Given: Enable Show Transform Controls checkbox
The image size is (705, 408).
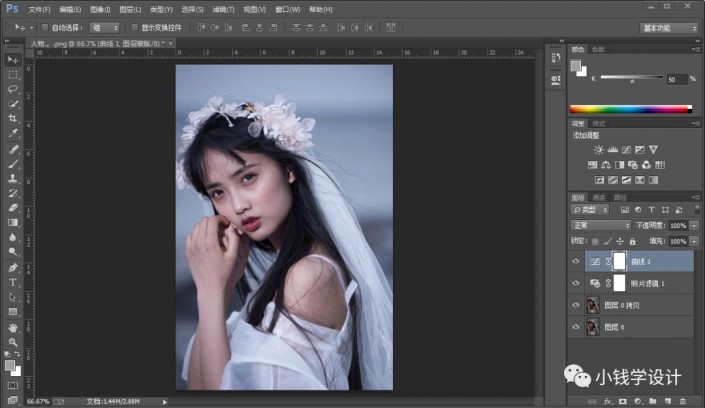Looking at the screenshot, I should [134, 27].
